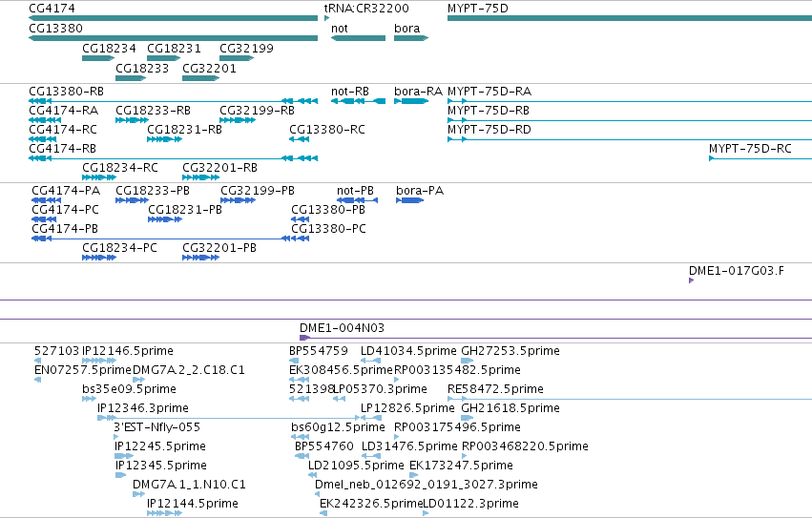This screenshot has height=518, width=812.
Task: Select transcript MYPT-75D-RD
Action: point(630,139)
